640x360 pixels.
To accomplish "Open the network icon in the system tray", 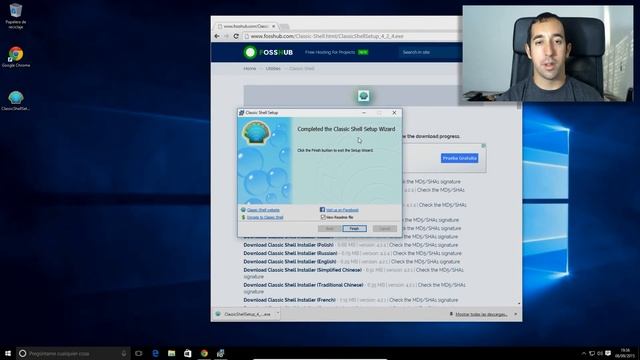I will point(592,353).
